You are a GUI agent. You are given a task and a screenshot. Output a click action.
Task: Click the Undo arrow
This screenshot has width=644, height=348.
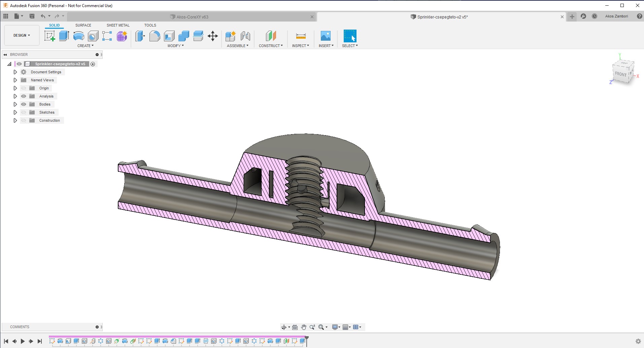click(x=43, y=16)
